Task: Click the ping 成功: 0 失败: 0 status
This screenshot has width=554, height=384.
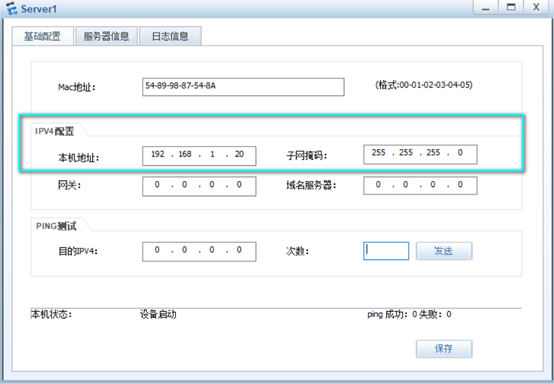Action: [409, 314]
